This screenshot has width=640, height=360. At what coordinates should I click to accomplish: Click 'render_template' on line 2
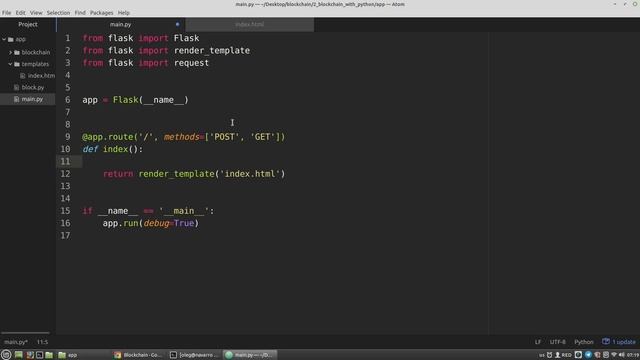coord(212,51)
